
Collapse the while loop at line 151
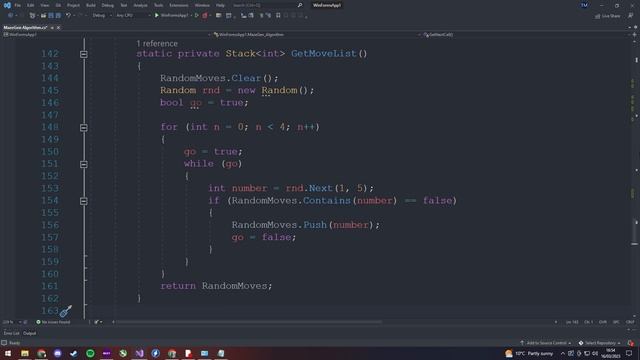(84, 164)
